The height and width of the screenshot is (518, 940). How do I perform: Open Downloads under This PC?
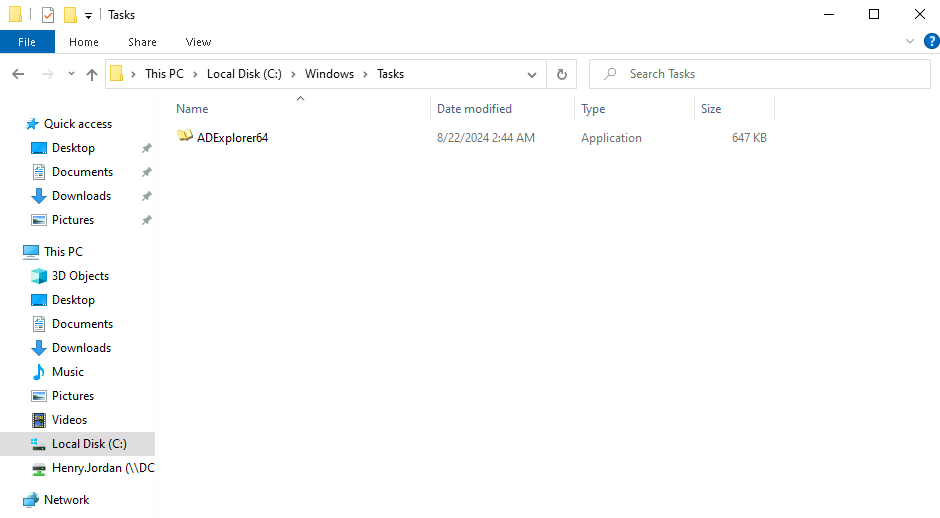[x=82, y=348]
